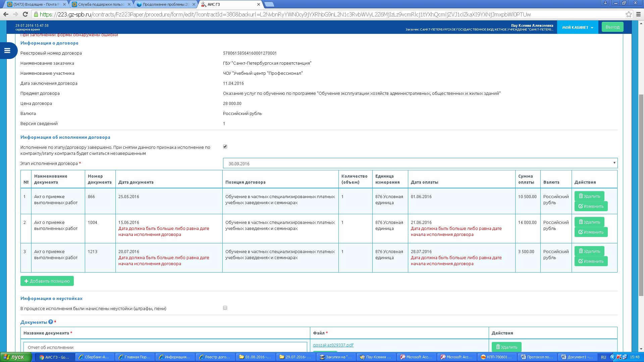Expand contract stage dropdown 30.09.2016

tap(420, 164)
